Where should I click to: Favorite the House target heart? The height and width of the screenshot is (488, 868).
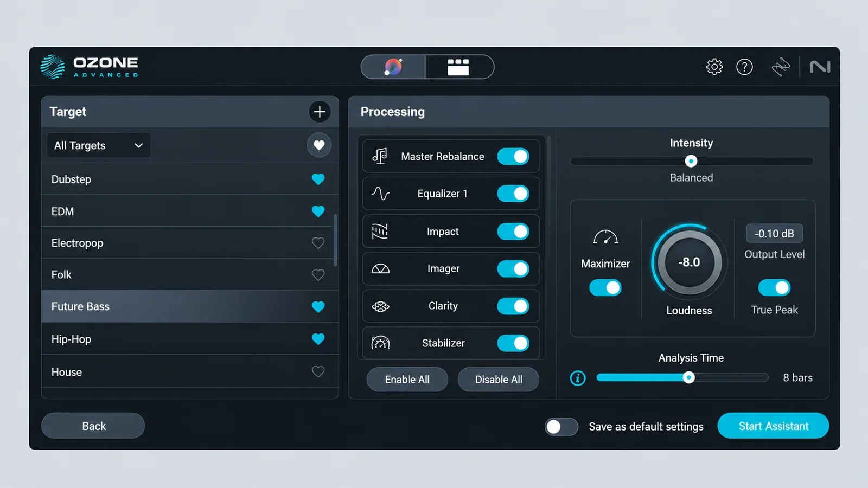pos(318,371)
